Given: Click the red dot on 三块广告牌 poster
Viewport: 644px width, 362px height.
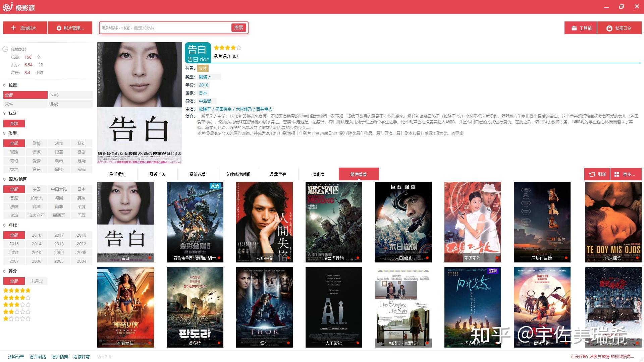Looking at the screenshot, I should click(x=566, y=258).
